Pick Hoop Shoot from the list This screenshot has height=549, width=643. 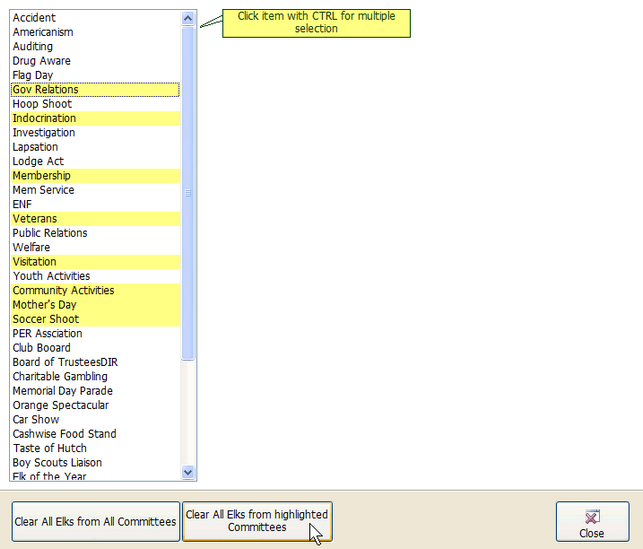coord(42,104)
